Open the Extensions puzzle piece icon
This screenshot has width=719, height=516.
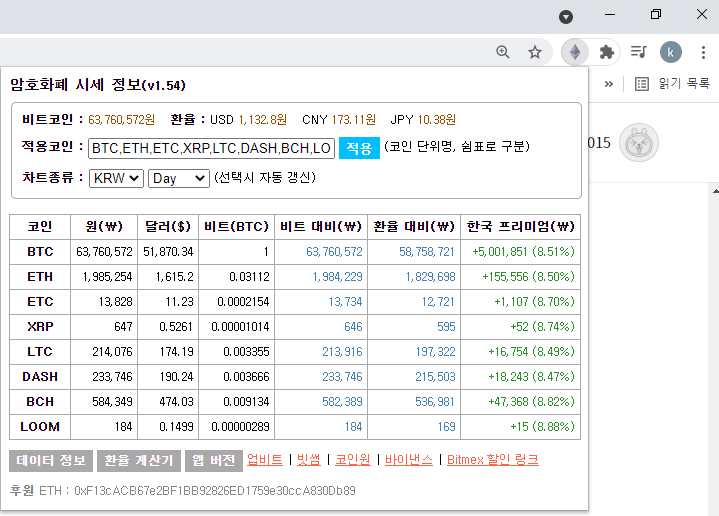(607, 52)
